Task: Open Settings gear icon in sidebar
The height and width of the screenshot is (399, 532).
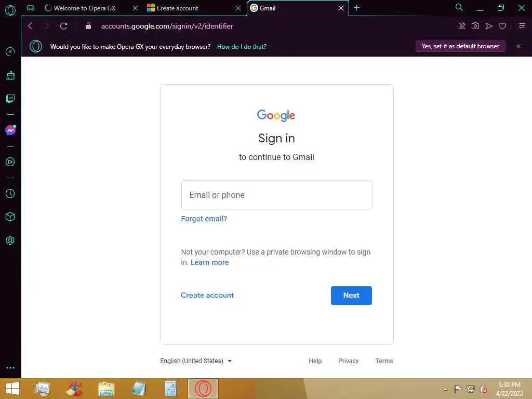Action: 10,240
